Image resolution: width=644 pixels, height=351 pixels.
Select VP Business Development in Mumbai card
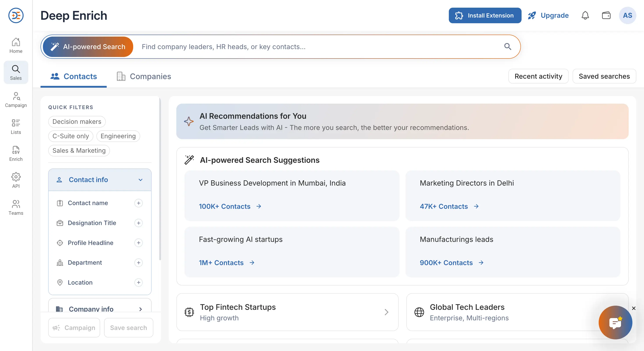click(x=292, y=195)
